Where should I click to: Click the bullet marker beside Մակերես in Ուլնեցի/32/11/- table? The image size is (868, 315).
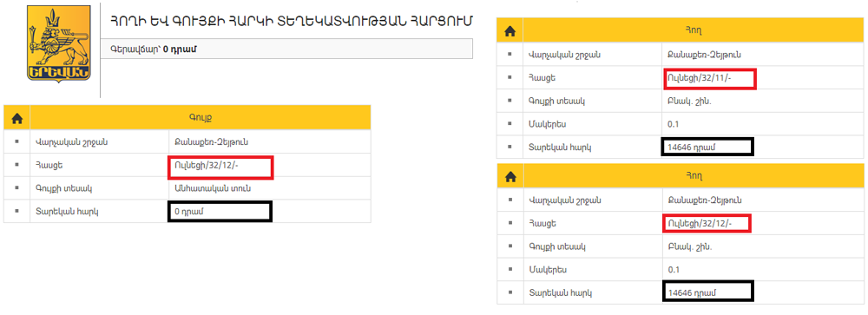pos(510,124)
